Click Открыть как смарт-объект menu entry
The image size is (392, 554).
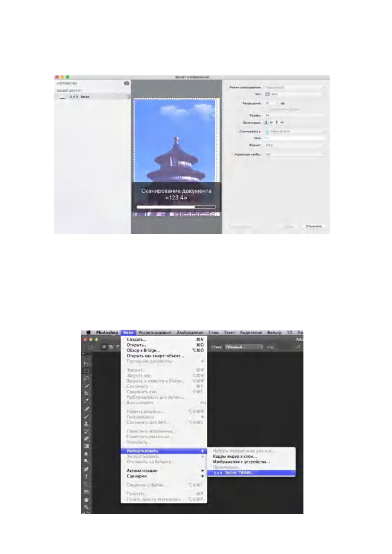[155, 356]
